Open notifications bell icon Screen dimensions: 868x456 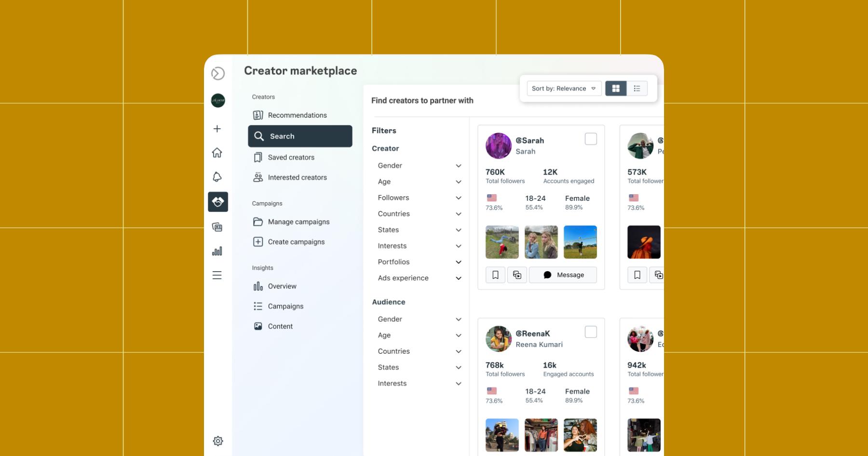(x=217, y=177)
